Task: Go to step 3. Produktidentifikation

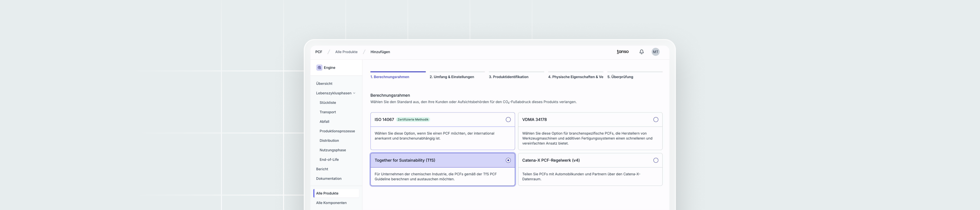Action: (x=516, y=75)
